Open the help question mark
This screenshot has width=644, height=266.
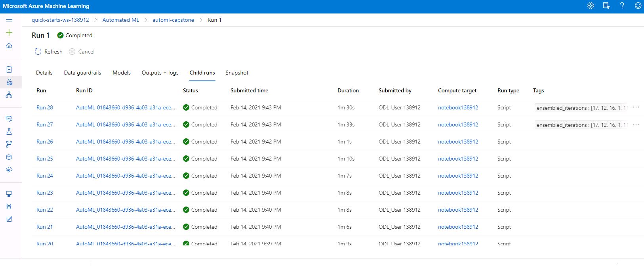tap(622, 6)
